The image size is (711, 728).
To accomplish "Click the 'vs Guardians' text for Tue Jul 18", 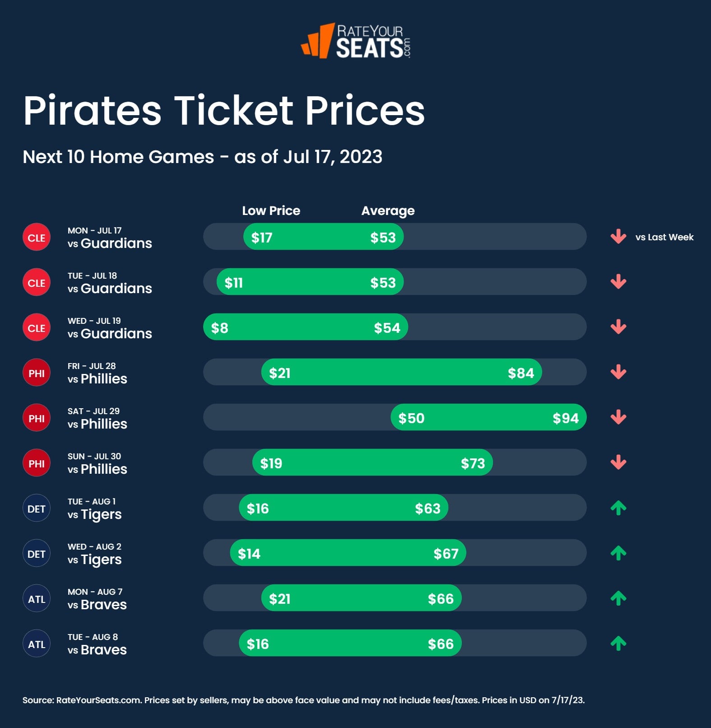I will [110, 288].
